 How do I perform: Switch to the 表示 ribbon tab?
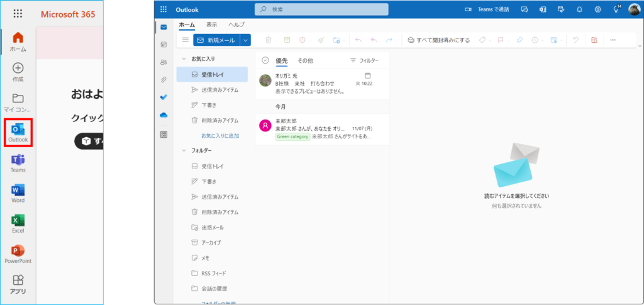(212, 25)
